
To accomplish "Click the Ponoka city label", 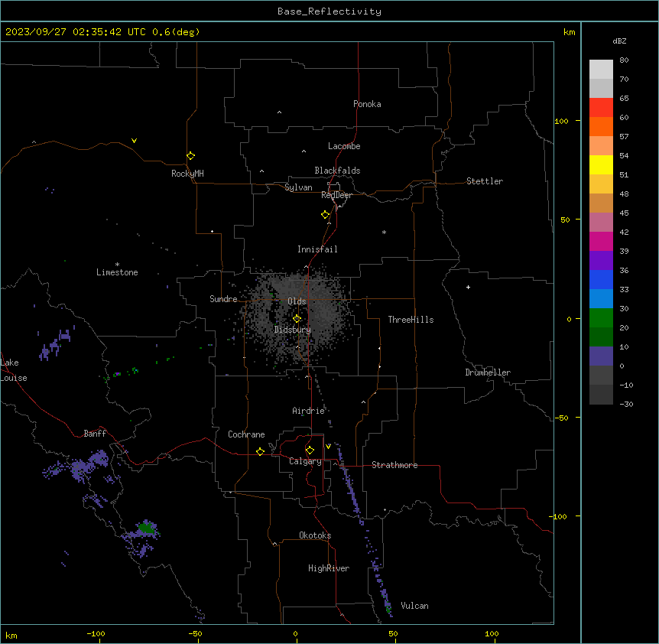I will 367,104.
